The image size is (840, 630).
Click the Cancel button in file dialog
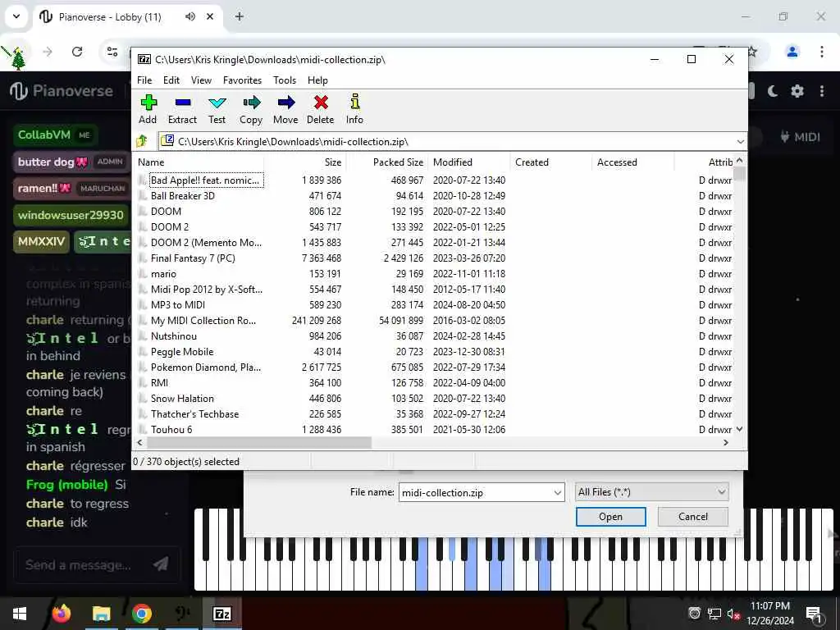pos(692,517)
